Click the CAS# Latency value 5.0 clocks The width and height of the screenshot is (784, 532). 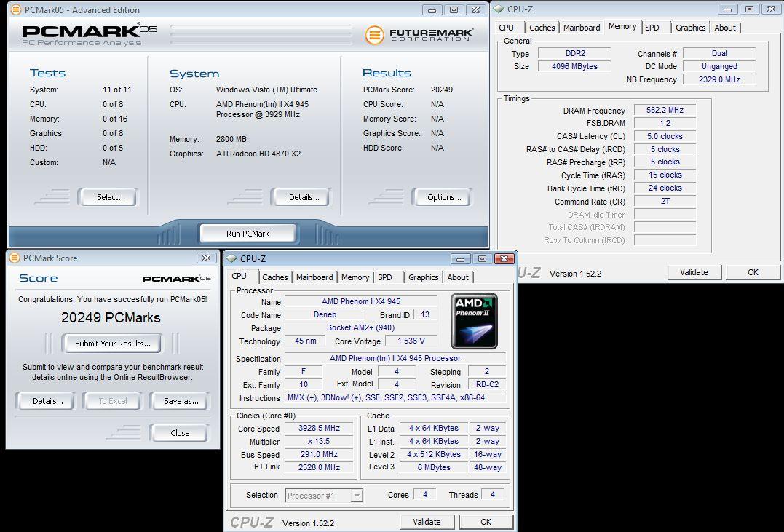coord(665,136)
